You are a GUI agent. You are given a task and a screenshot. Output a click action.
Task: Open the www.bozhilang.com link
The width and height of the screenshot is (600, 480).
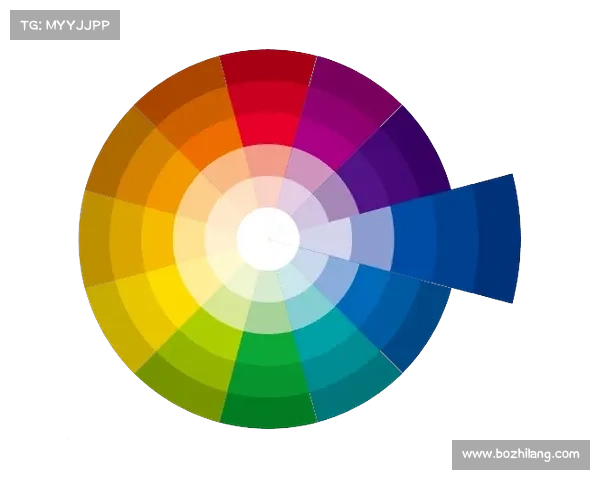click(x=520, y=455)
